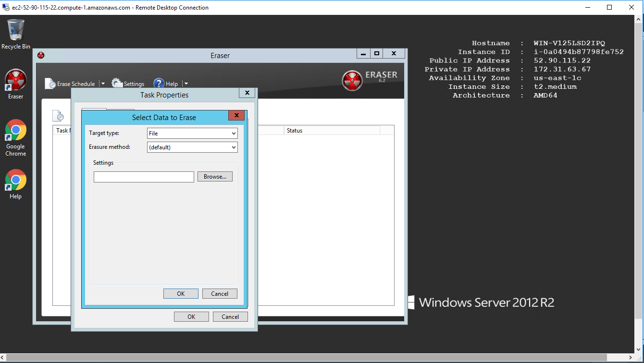Confirm with OK in Select Data to Erase
644x363 pixels.
181,294
